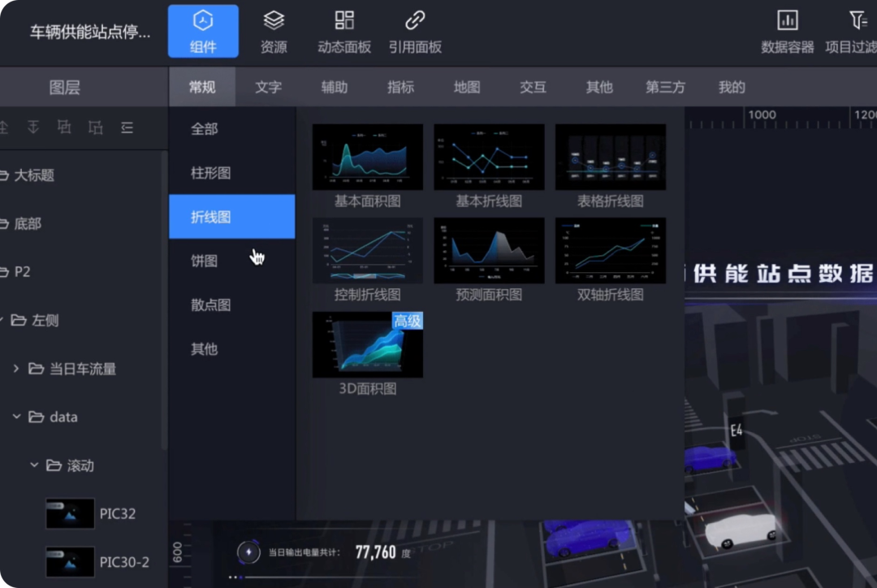Click the group layers icon

coord(64,128)
